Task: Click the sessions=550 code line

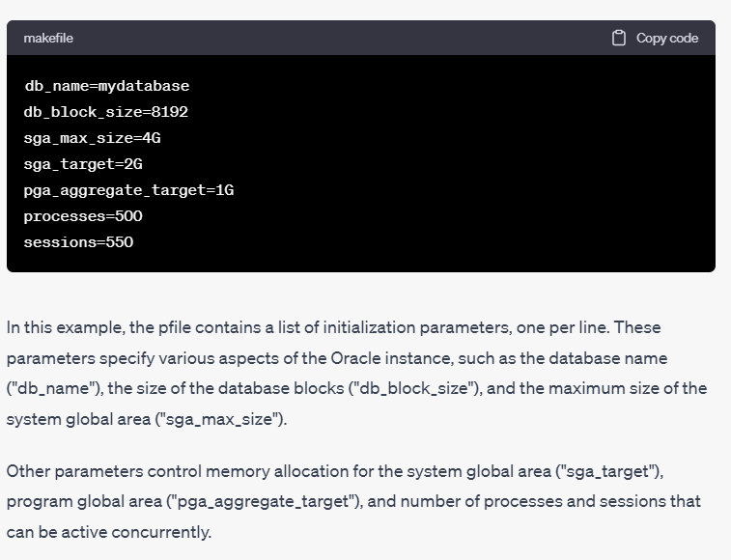Action: 78,242
